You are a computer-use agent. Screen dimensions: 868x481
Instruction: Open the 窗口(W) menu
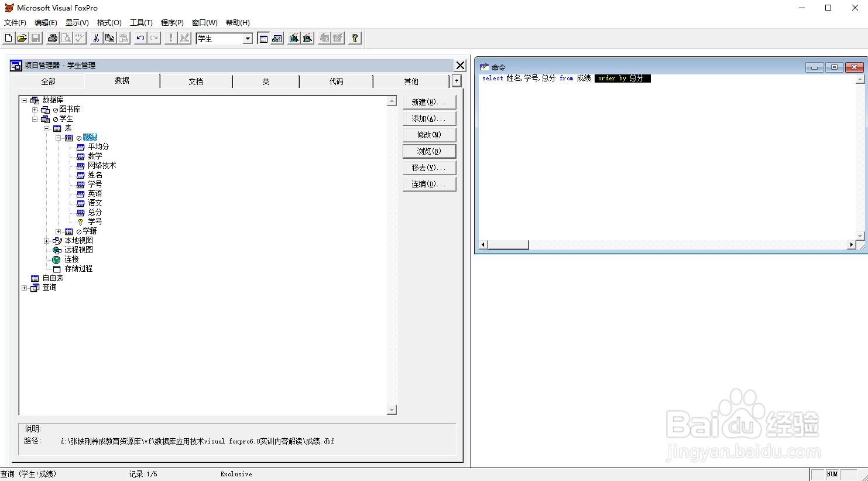pos(205,23)
